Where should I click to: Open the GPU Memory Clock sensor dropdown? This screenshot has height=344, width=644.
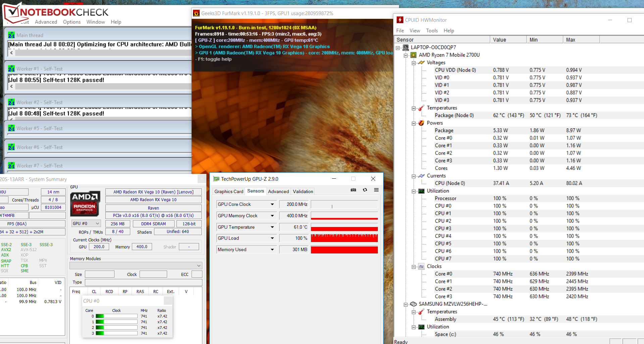pyautogui.click(x=272, y=216)
